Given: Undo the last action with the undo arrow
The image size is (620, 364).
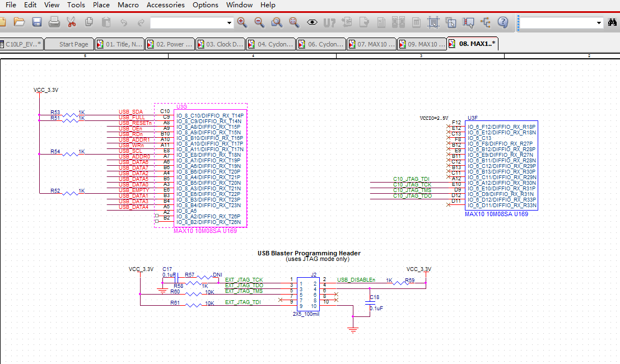Looking at the screenshot, I should 124,22.
